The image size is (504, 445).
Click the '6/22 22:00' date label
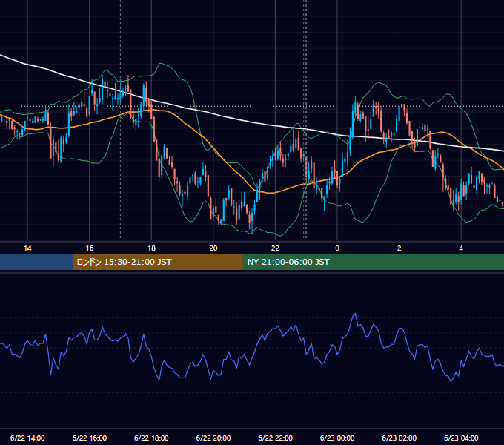tap(276, 438)
